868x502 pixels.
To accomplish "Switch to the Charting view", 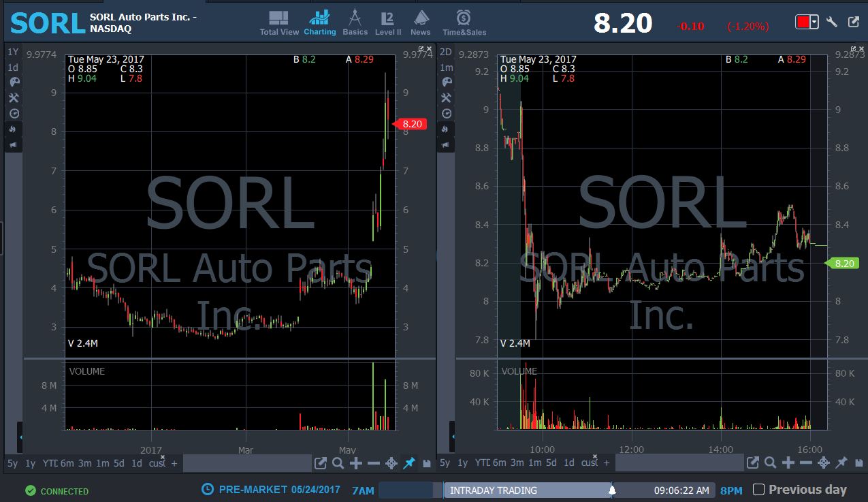I will (x=319, y=22).
